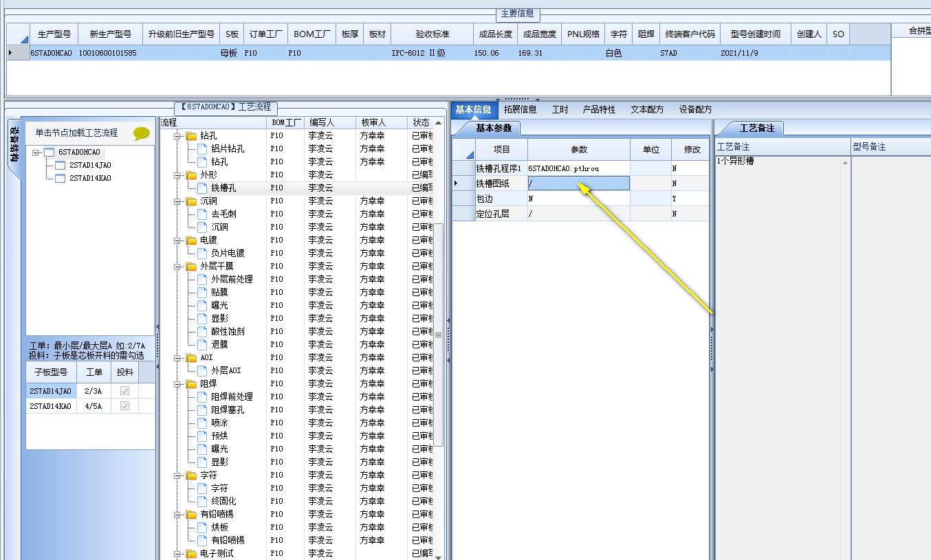The height and width of the screenshot is (560, 931).
Task: Click the document icon beside 铣槽孔
Action: click(x=202, y=188)
